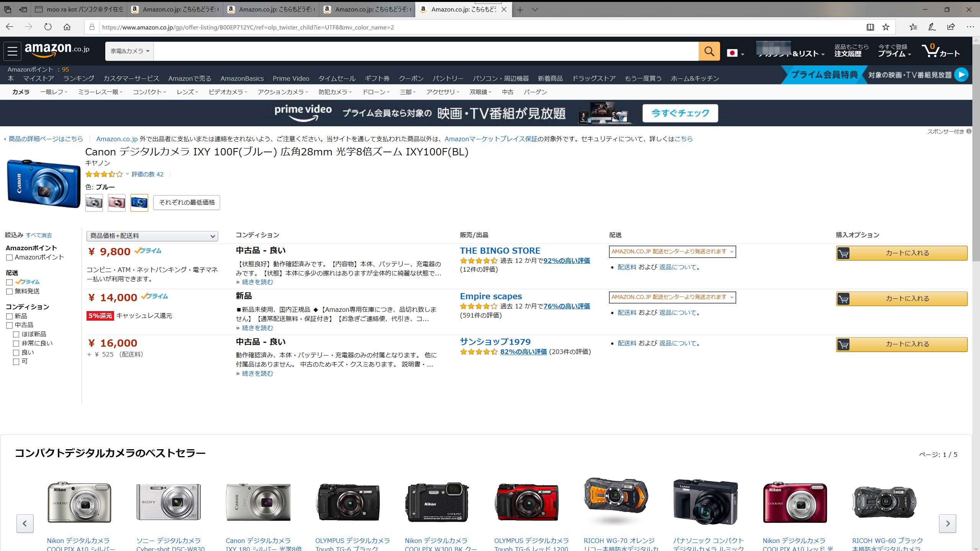
Task: Expand the アクションカメラ category menu
Action: pyautogui.click(x=283, y=92)
